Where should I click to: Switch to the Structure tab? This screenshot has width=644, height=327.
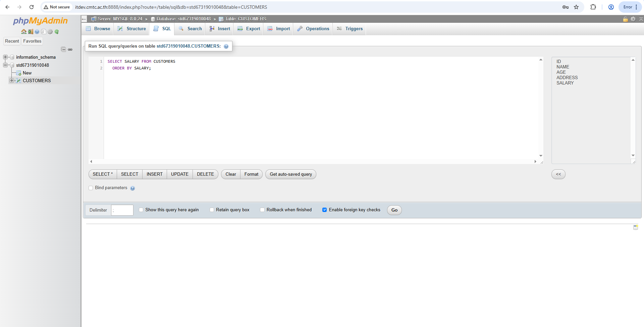pyautogui.click(x=132, y=29)
